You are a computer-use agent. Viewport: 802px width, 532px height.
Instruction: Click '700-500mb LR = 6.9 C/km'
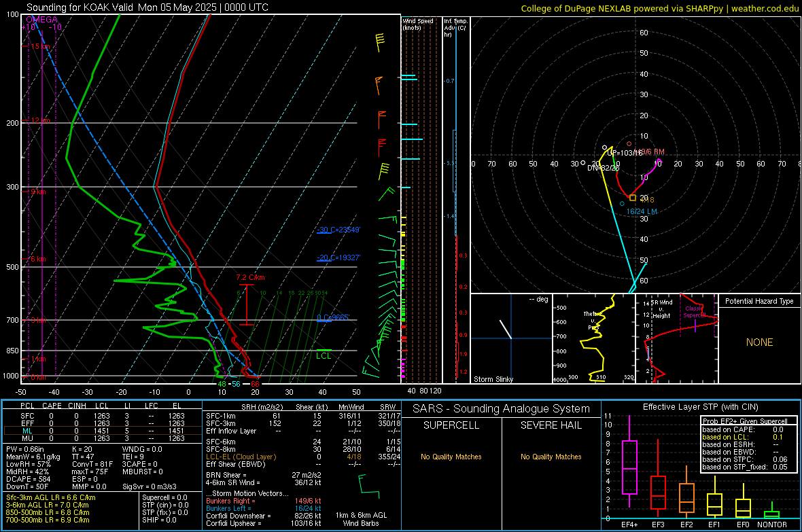[48, 520]
